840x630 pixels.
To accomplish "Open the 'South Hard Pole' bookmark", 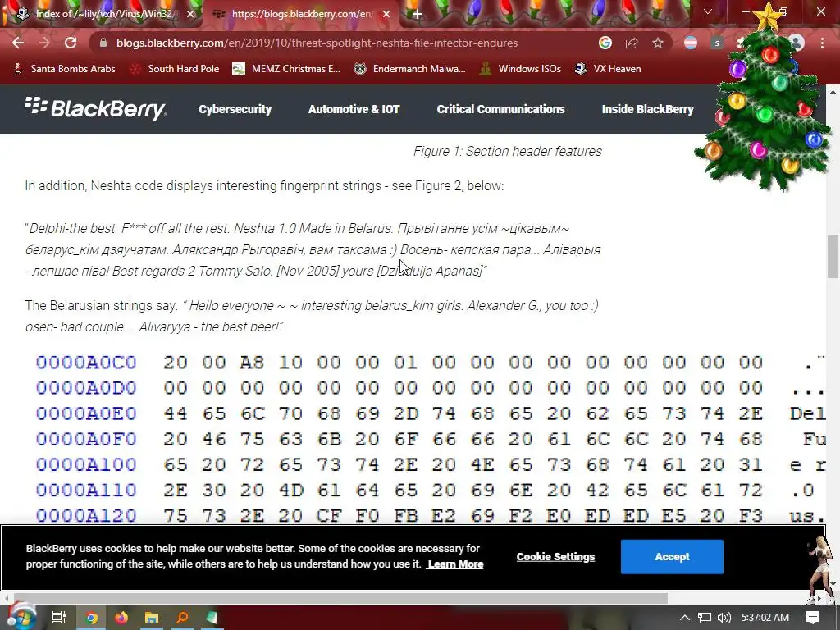I will [175, 69].
